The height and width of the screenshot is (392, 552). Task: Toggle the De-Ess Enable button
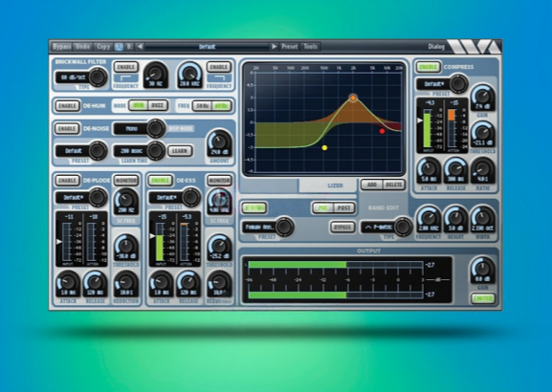click(x=160, y=181)
